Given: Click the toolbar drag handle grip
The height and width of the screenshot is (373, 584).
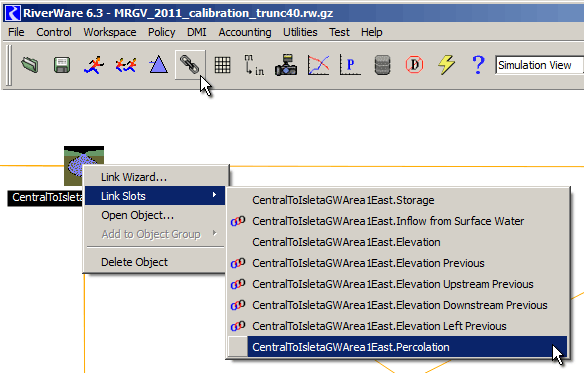Looking at the screenshot, I should [x=9, y=65].
